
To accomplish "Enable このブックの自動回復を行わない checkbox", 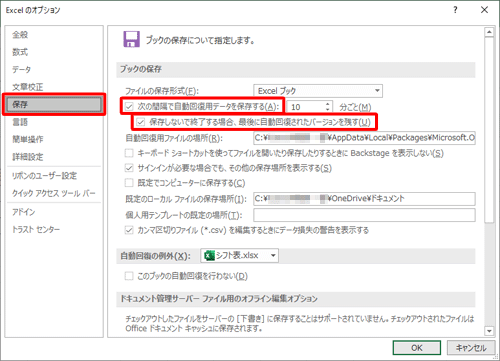I will point(129,276).
